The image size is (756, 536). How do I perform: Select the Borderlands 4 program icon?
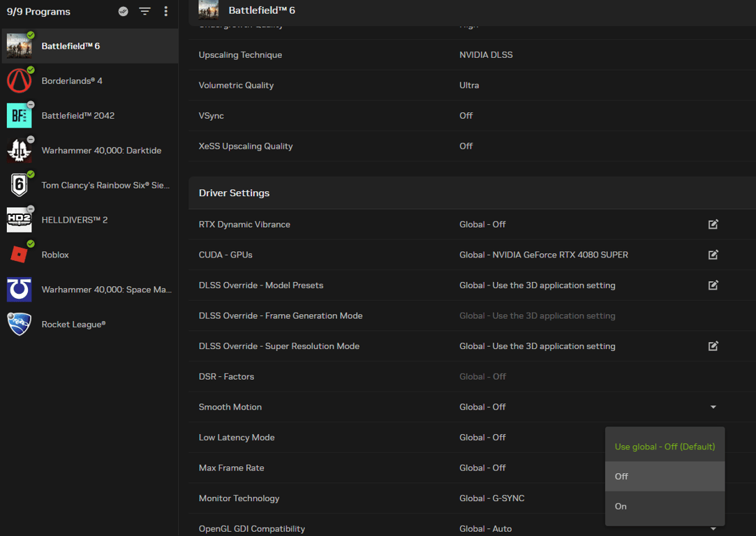coord(19,81)
